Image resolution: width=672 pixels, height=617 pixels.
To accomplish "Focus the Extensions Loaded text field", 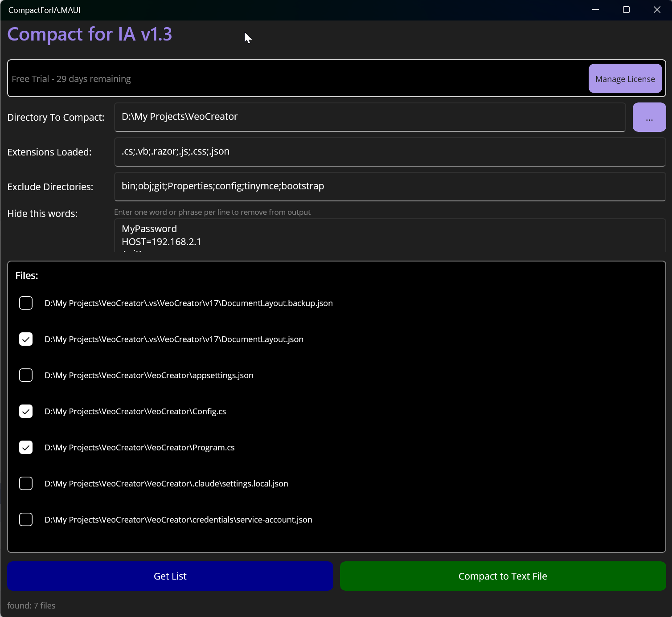I will pos(390,152).
